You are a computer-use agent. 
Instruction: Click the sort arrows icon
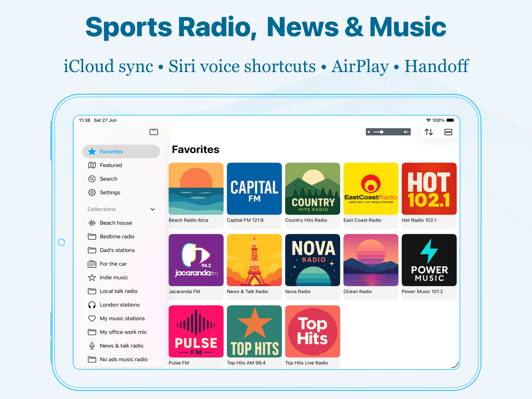429,132
